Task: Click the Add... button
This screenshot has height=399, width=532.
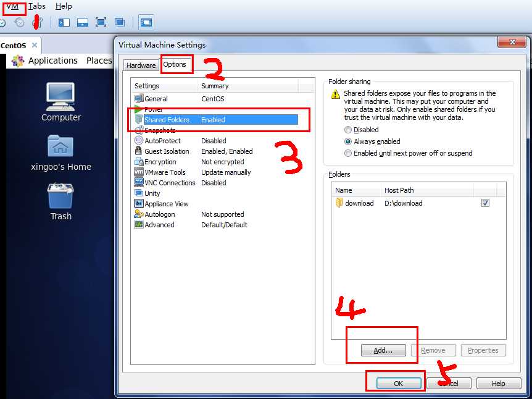Action: pyautogui.click(x=383, y=350)
